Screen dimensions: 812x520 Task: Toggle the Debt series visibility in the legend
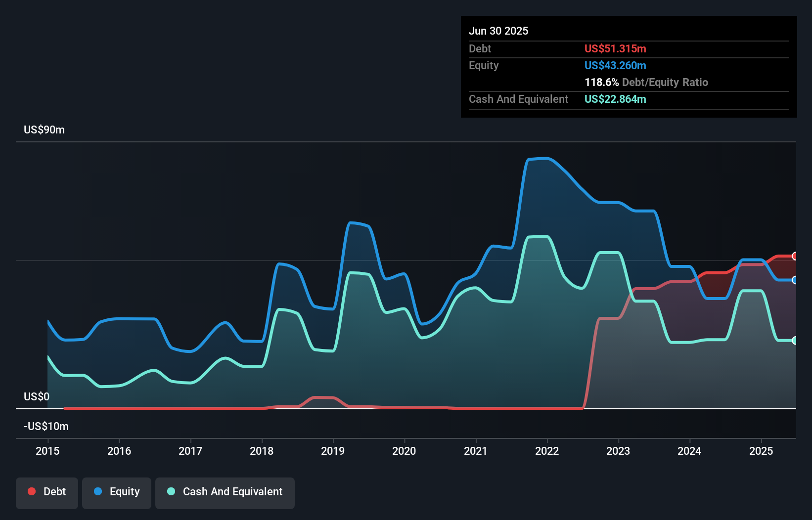point(46,492)
